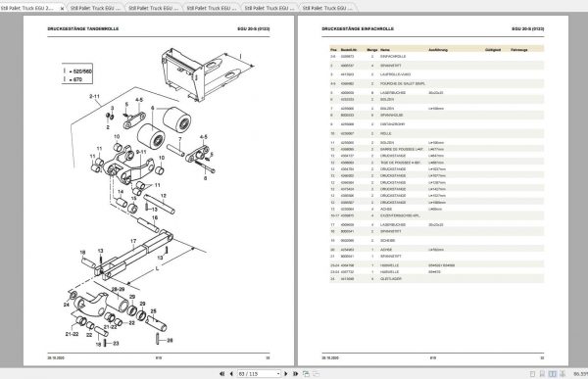Click callout number 24 in the diagram

67,305
